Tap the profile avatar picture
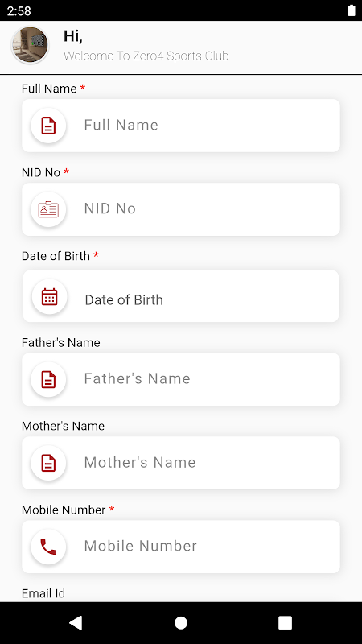This screenshot has height=644, width=362. [30, 45]
